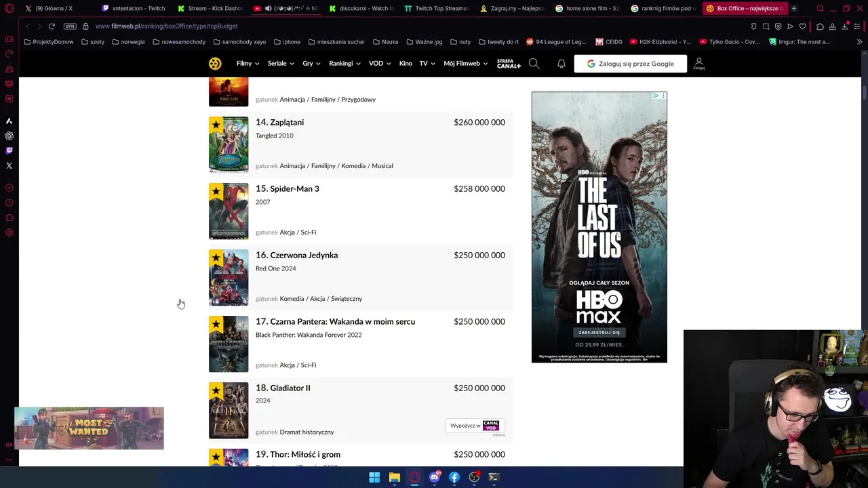The height and width of the screenshot is (488, 868).
Task: Click the Musical genre of Zaplątani
Action: pos(382,166)
